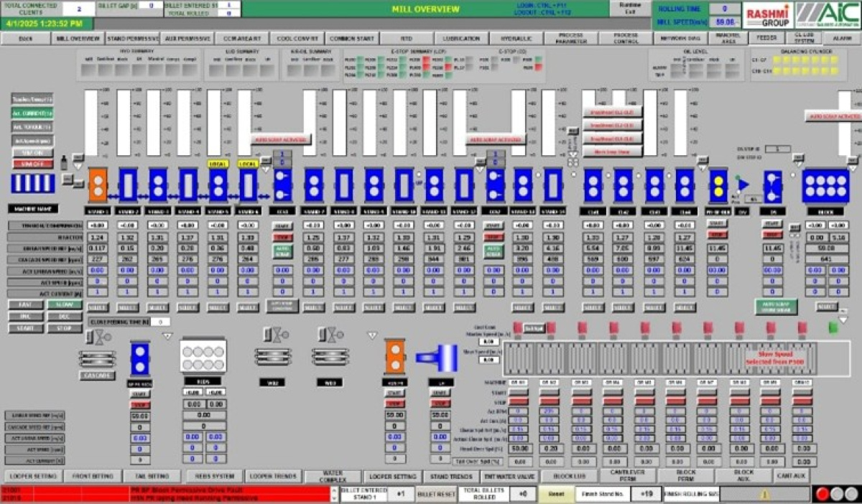
Task: Open the COMMON START tab
Action: tap(351, 38)
